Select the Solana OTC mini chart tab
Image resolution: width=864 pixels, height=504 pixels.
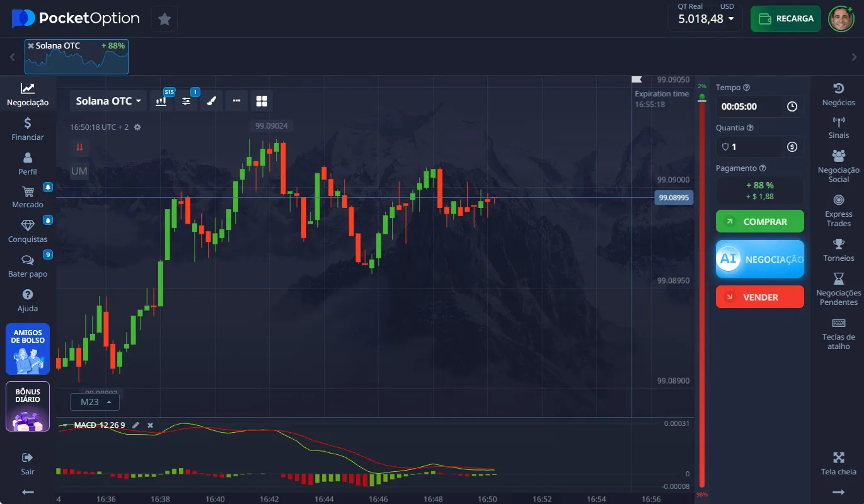click(x=76, y=57)
